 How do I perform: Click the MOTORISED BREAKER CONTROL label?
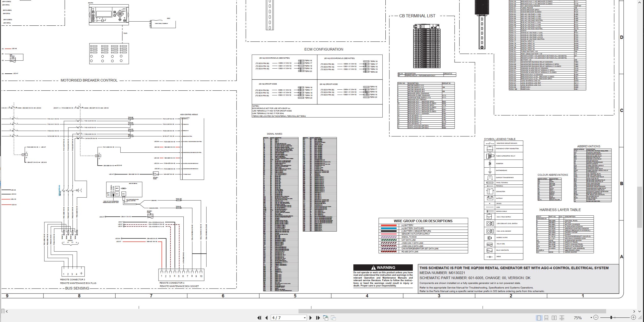89,80
